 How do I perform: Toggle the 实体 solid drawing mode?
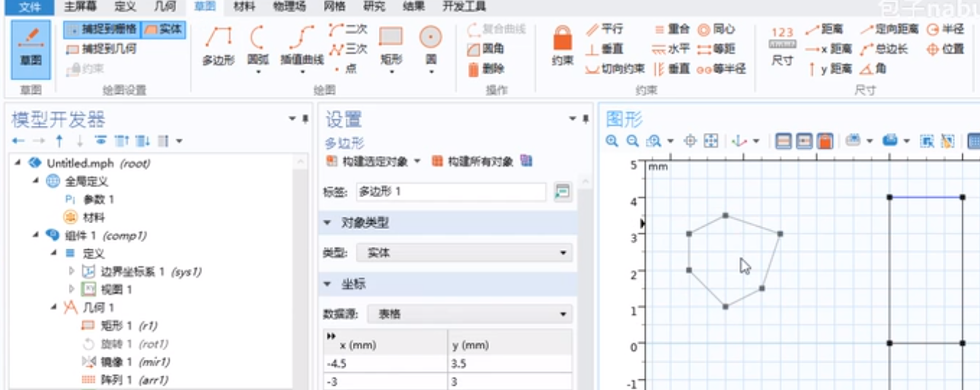(x=164, y=28)
